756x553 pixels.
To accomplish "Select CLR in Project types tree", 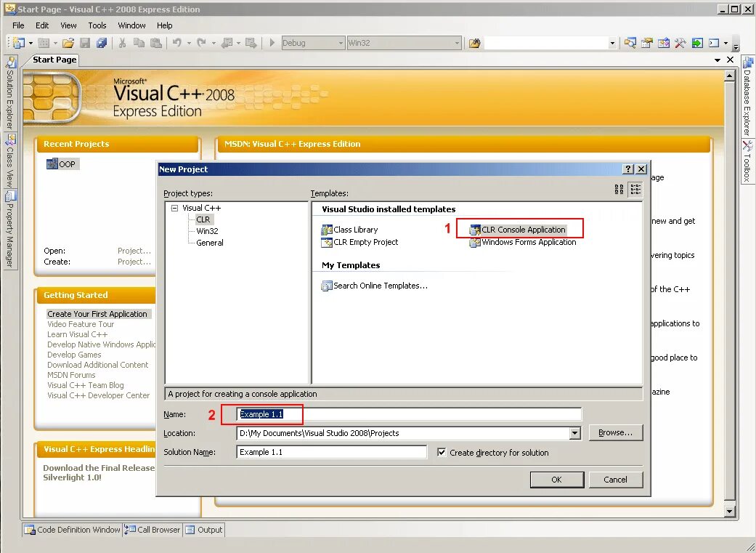I will 203,219.
